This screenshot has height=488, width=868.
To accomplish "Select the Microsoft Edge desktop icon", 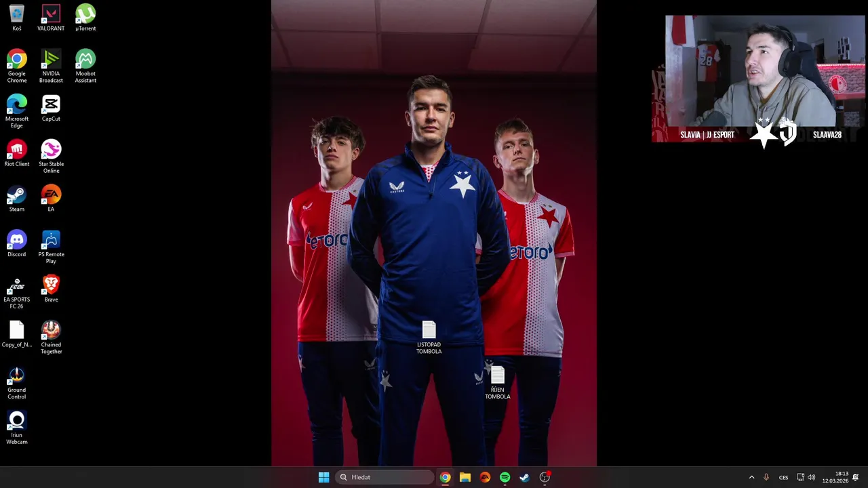I will pos(17,112).
